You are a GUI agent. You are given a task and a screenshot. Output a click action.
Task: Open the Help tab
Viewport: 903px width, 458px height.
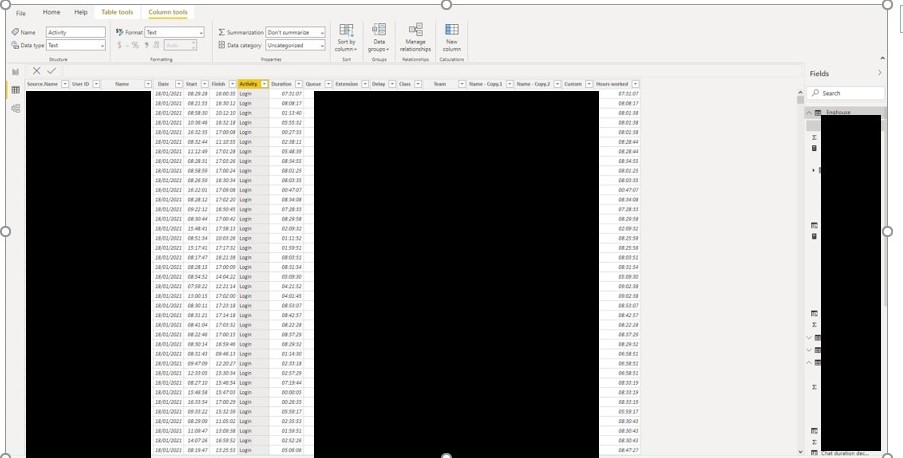81,12
